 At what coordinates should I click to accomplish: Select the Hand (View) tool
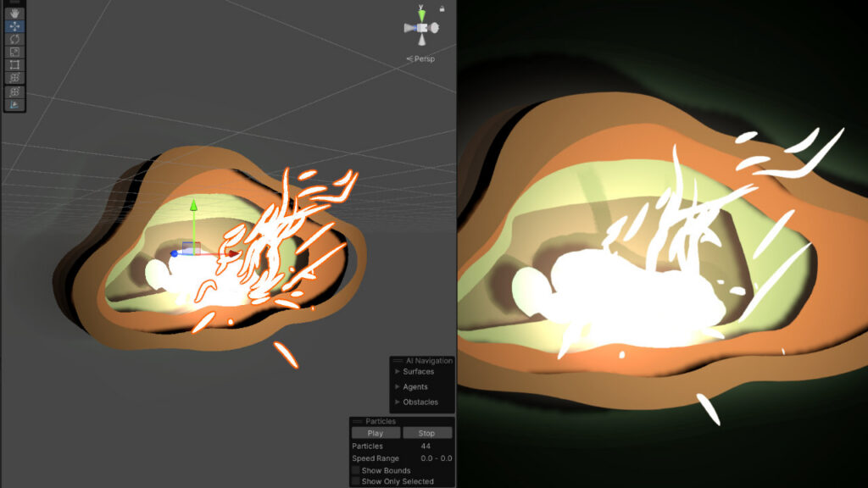pyautogui.click(x=14, y=14)
